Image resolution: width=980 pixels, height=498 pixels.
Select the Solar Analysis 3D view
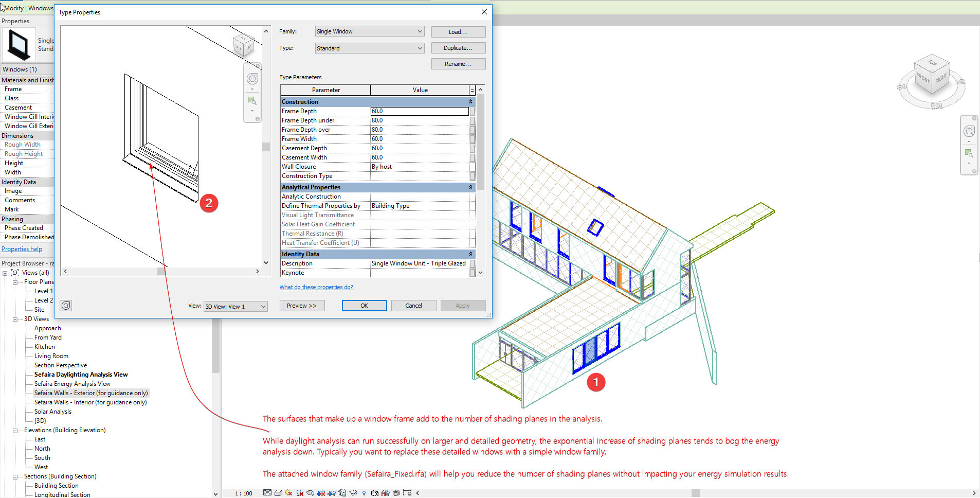53,412
